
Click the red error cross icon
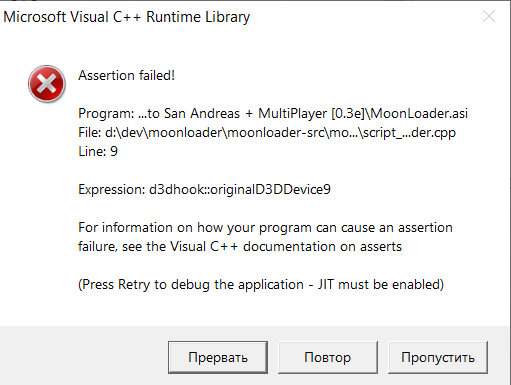point(47,84)
